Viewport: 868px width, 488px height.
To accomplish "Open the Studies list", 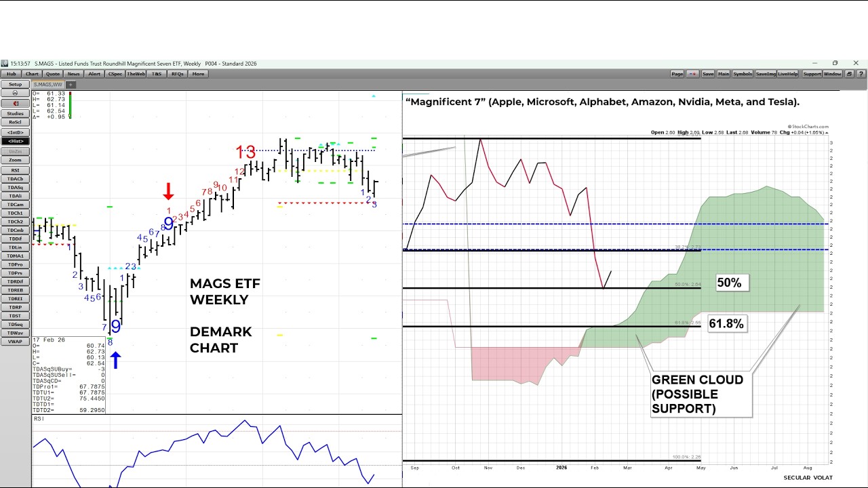I will click(x=15, y=113).
